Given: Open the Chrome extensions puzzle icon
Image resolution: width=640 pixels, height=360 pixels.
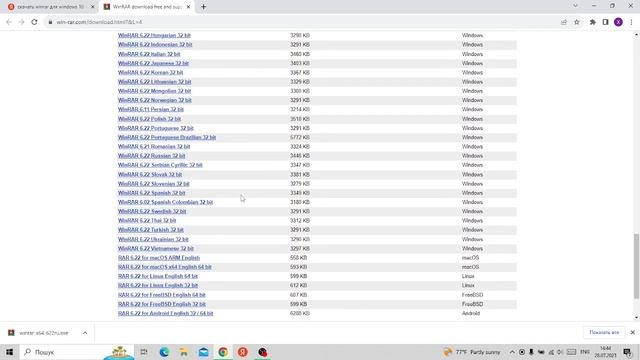Looking at the screenshot, I should (593, 22).
